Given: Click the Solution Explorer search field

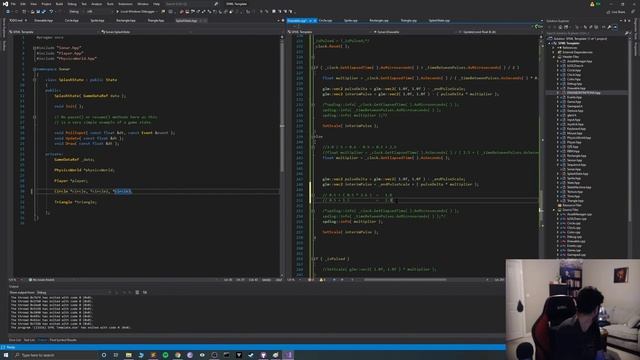Looking at the screenshot, I should coord(584,33).
